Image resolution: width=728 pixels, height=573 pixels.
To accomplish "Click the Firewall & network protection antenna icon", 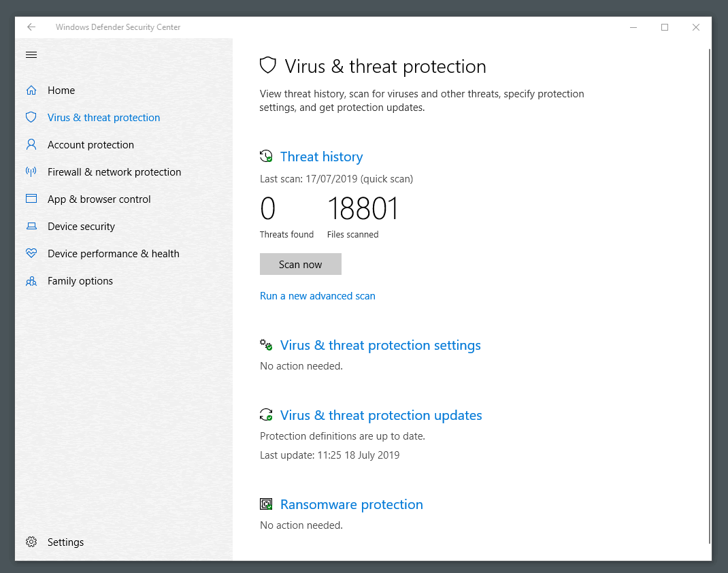I will (31, 171).
